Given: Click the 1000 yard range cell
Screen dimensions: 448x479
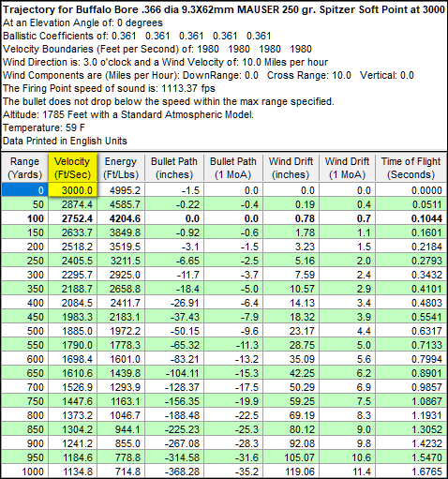Looking at the screenshot, I should [x=24, y=472].
